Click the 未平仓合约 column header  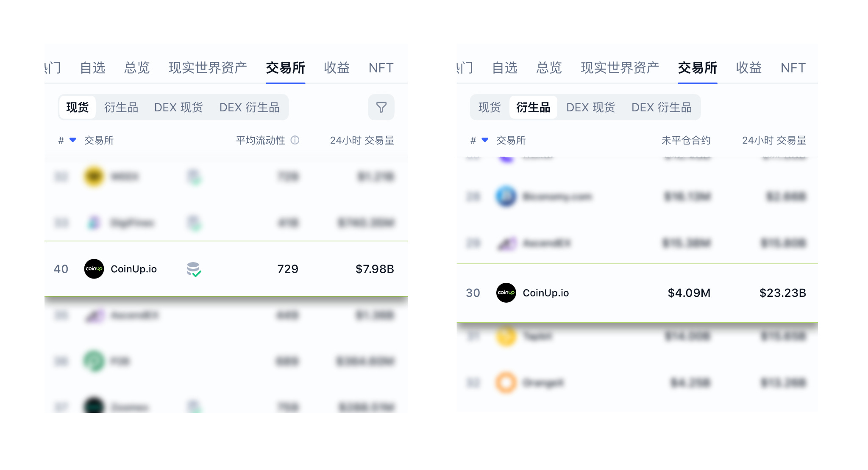pyautogui.click(x=687, y=141)
